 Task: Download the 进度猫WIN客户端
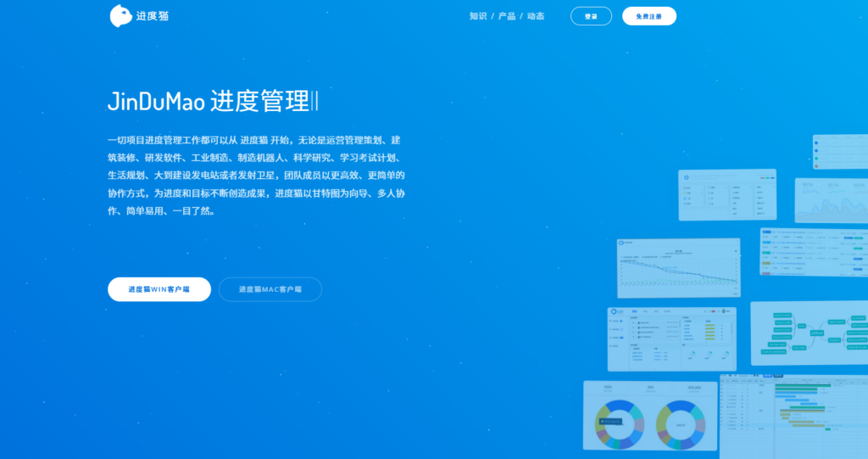(x=159, y=289)
